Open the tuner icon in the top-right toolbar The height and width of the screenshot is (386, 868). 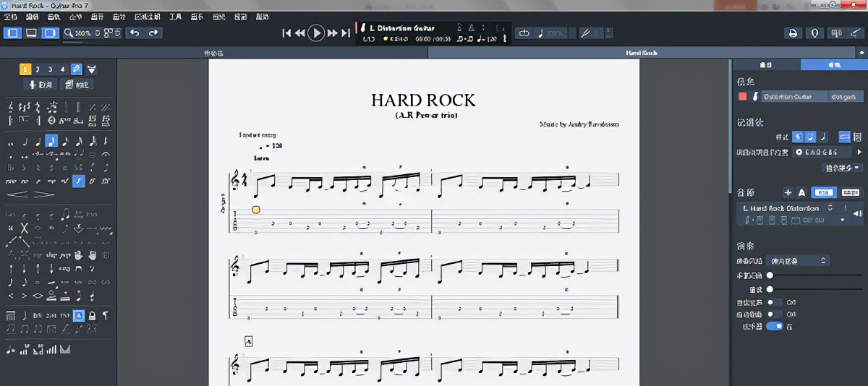tap(815, 33)
